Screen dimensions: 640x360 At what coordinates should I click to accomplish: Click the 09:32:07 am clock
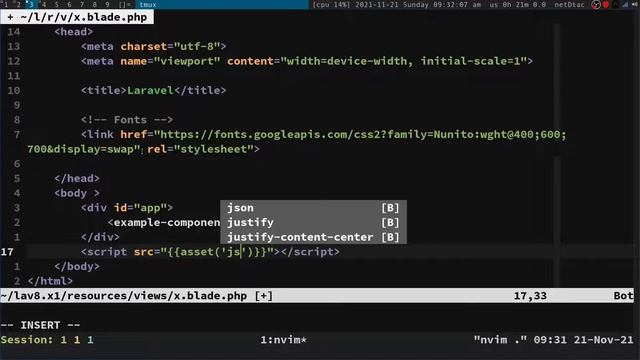[457, 4]
